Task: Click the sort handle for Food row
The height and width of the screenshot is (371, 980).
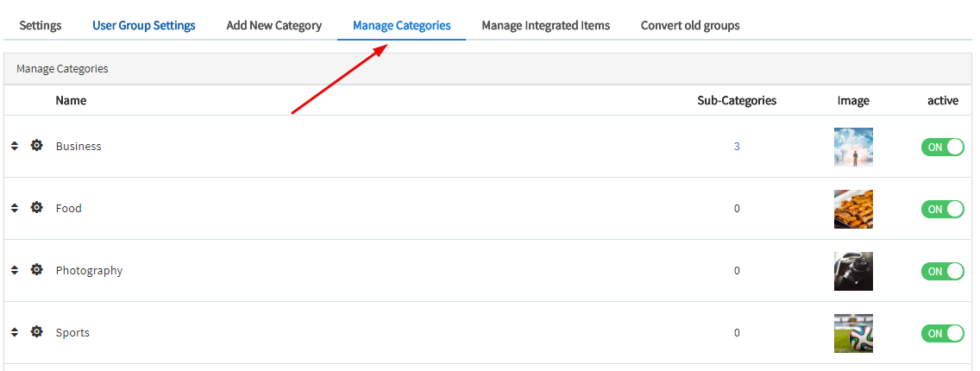Action: pos(15,208)
